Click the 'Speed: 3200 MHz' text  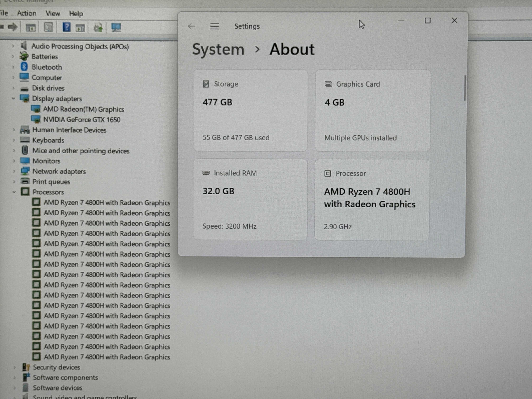click(x=229, y=226)
